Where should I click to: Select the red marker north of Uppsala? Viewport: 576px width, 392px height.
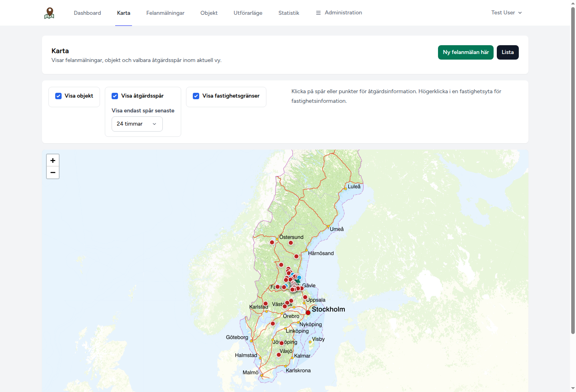pyautogui.click(x=305, y=297)
